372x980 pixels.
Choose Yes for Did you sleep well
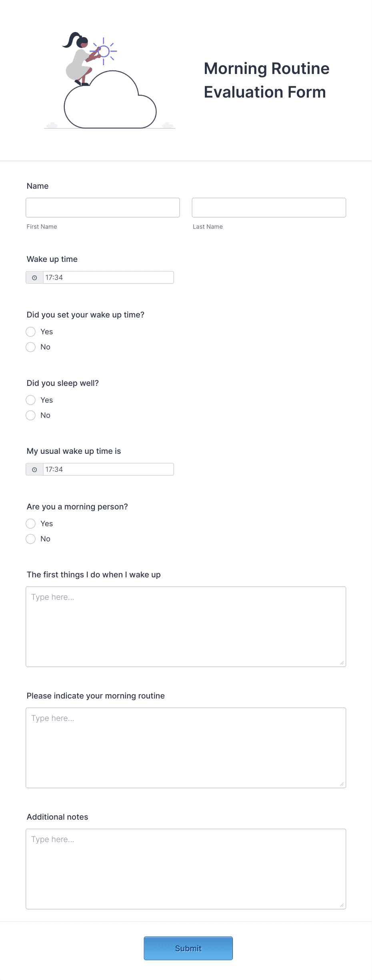point(30,400)
